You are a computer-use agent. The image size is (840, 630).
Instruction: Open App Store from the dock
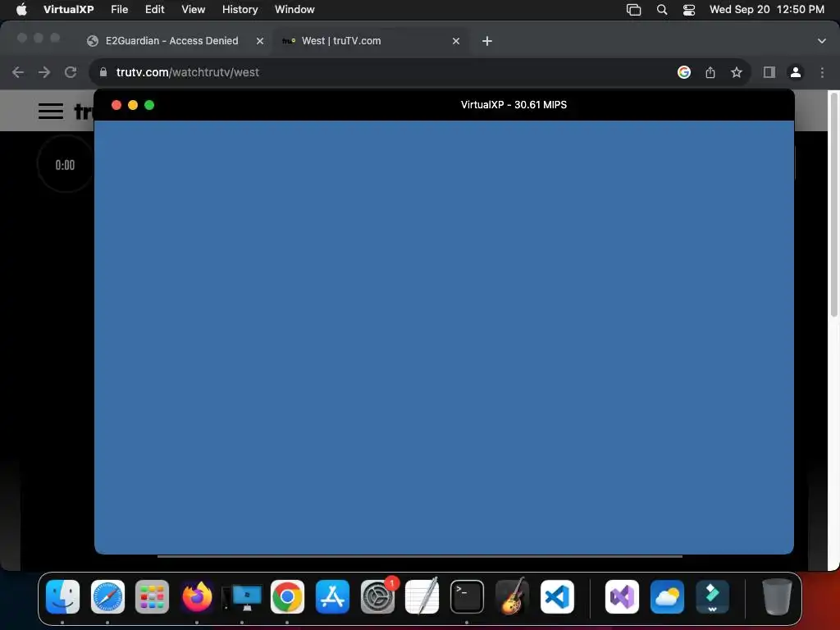[332, 596]
